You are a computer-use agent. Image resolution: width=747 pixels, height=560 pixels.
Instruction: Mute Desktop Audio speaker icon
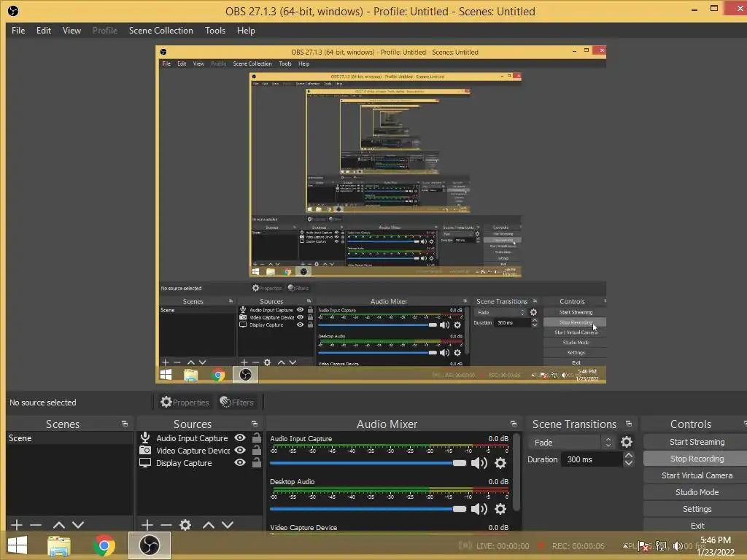click(479, 508)
